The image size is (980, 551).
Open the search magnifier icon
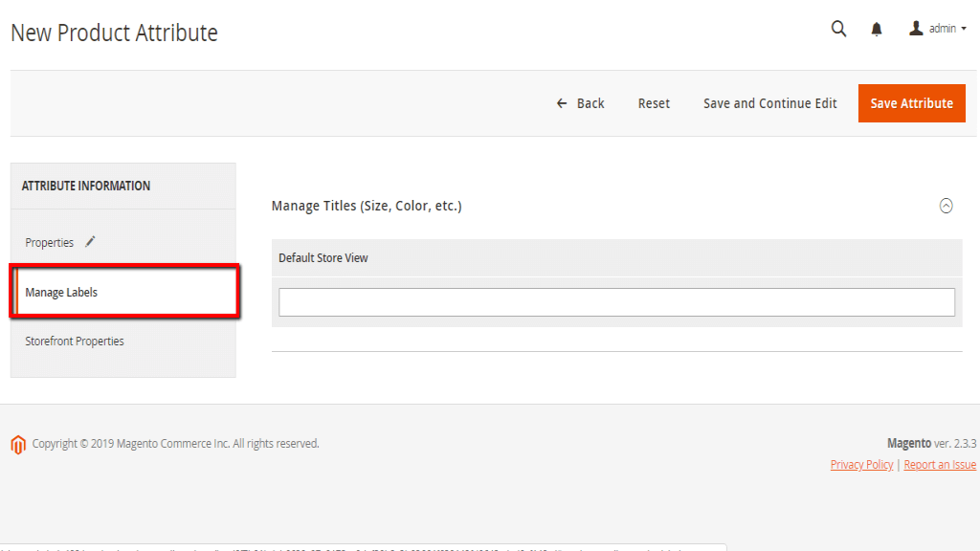(838, 29)
